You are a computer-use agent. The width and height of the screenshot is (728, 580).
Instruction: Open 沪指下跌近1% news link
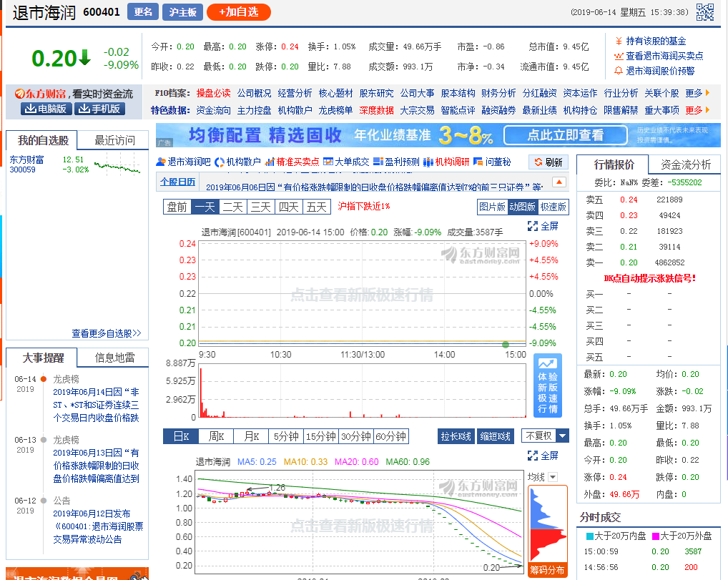[x=364, y=206]
